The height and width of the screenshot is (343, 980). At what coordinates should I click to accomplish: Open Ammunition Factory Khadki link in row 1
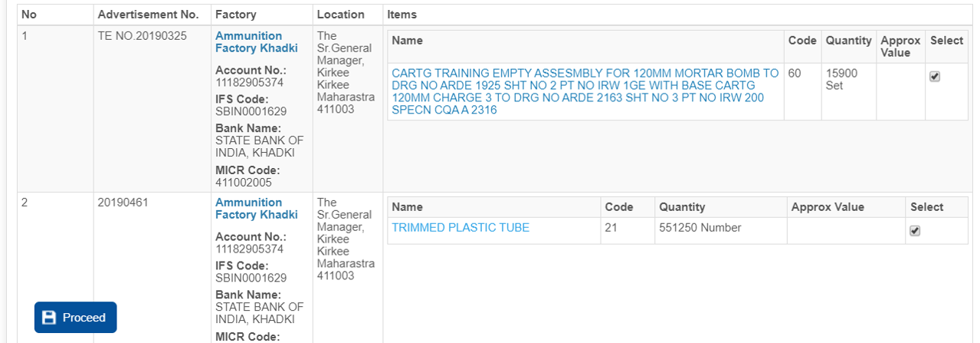[248, 41]
